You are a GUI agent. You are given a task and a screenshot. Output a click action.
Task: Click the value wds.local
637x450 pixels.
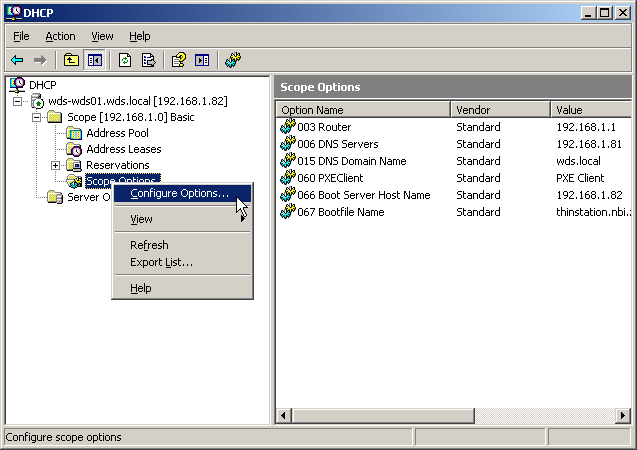(578, 161)
